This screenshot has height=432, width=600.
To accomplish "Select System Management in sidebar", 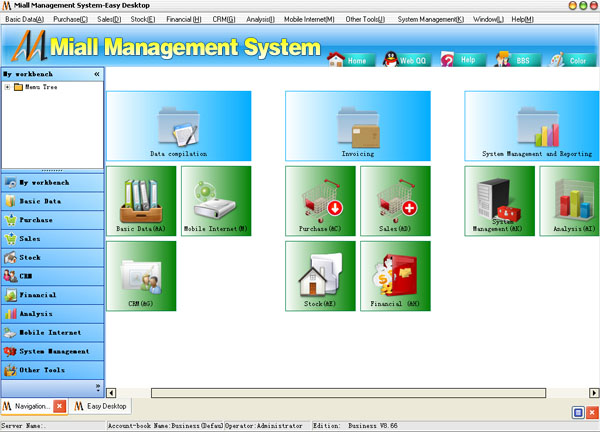I will 52,351.
